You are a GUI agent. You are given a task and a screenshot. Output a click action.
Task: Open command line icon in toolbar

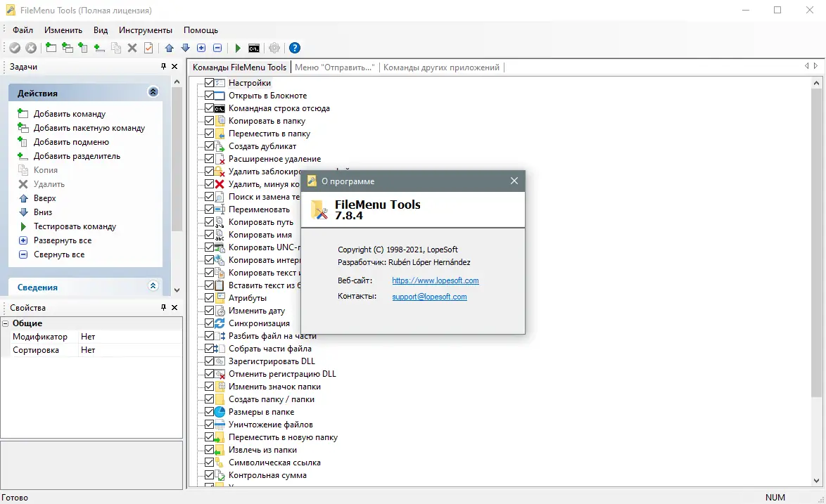(x=254, y=48)
